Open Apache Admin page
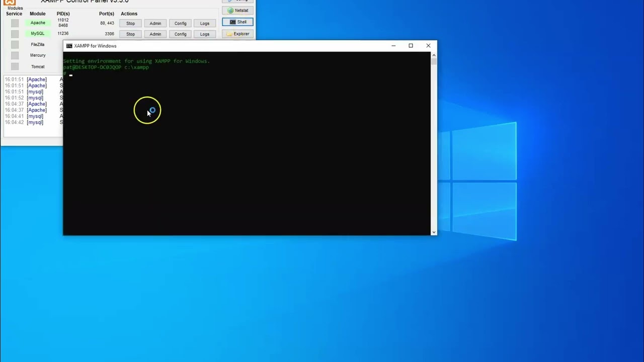644x362 pixels. click(x=155, y=23)
